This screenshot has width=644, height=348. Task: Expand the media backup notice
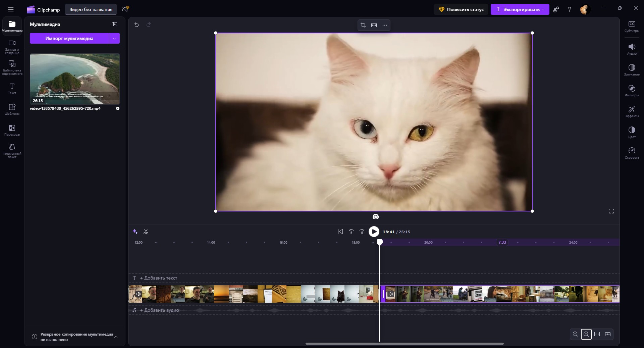tap(116, 337)
